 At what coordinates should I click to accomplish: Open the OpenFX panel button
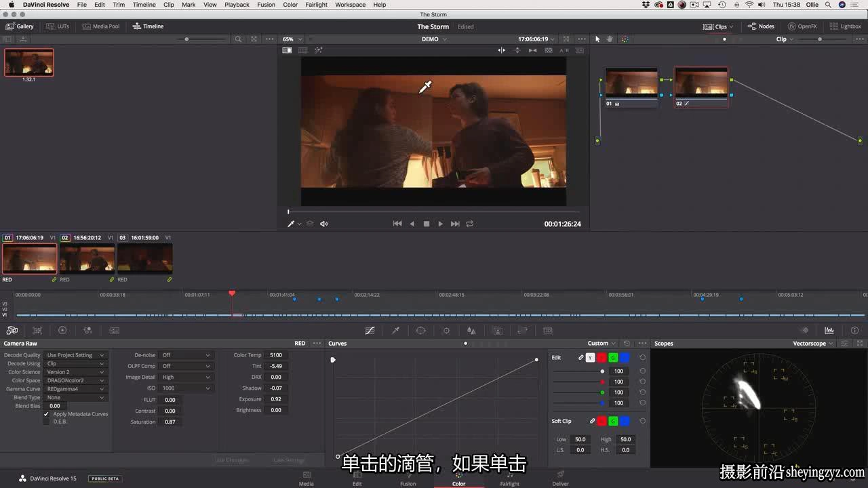click(x=802, y=26)
